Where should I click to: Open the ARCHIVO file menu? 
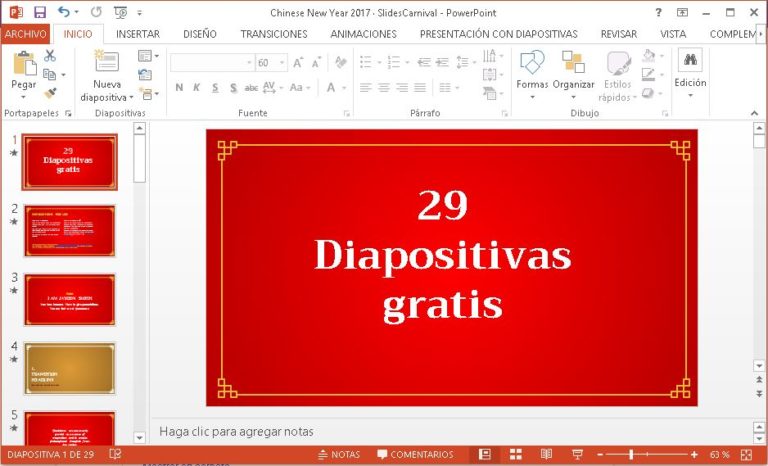click(25, 34)
